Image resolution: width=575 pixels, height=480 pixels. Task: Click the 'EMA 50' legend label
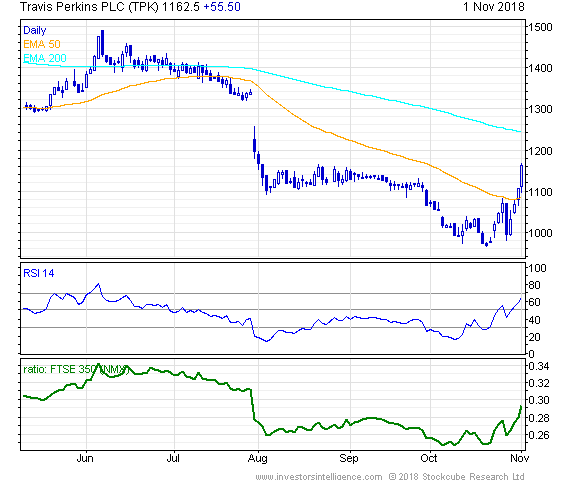coord(41,44)
